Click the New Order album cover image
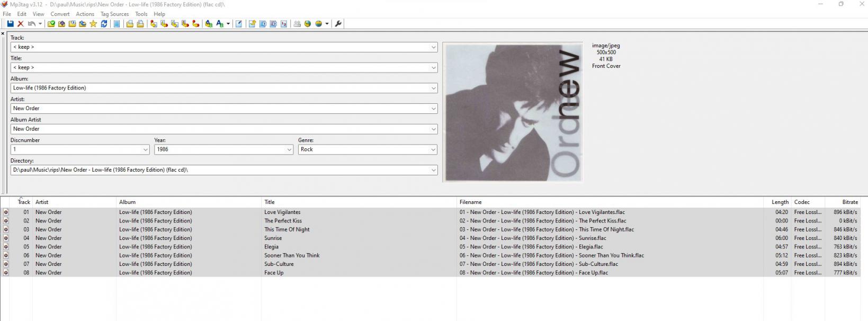The height and width of the screenshot is (321, 868). click(513, 112)
